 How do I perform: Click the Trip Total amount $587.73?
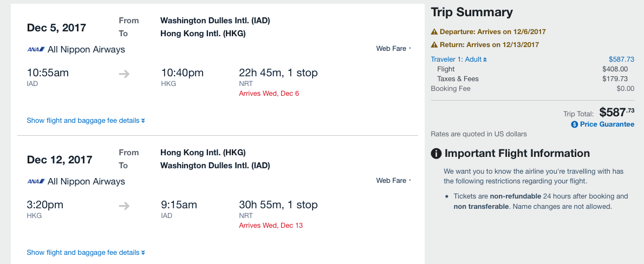point(616,113)
